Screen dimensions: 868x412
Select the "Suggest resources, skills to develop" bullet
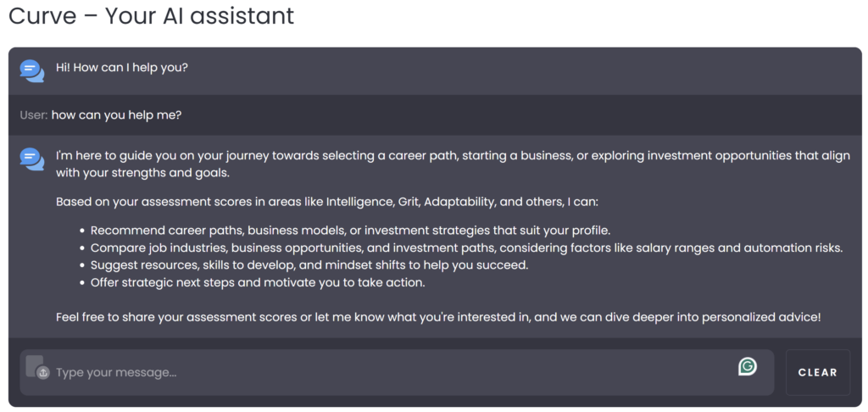pos(309,265)
